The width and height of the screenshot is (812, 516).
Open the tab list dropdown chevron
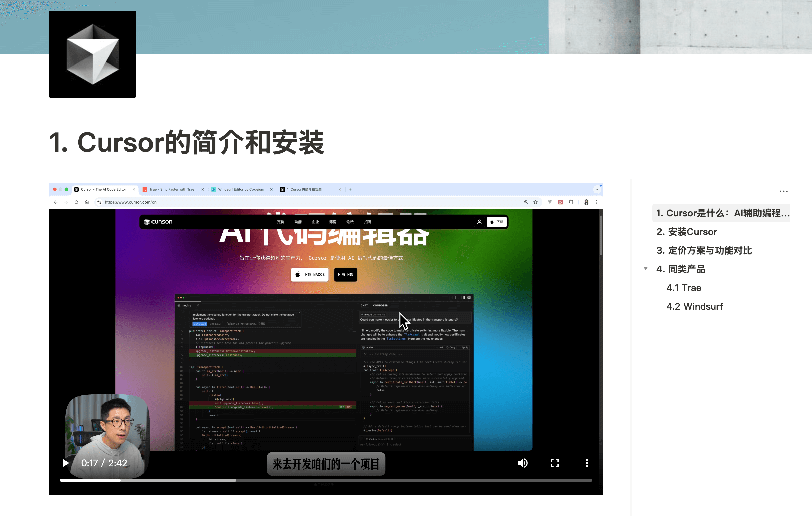click(597, 189)
